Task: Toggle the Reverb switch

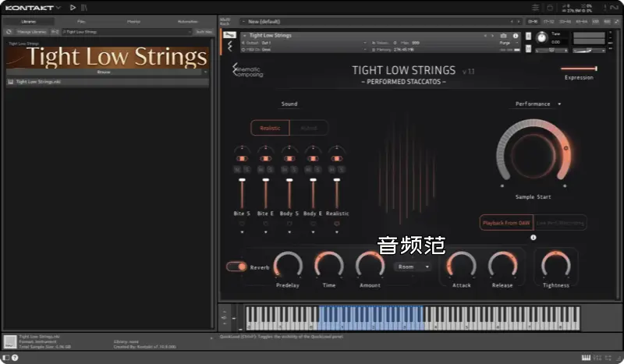Action: [236, 267]
